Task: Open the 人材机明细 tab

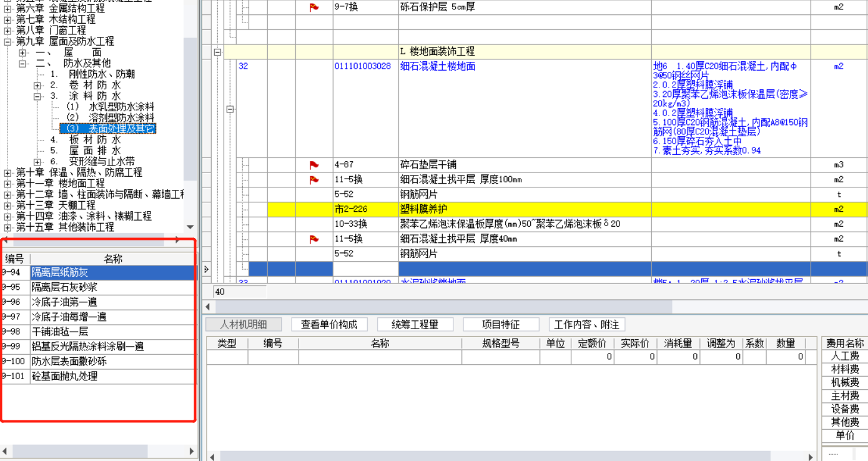Action: (244, 325)
